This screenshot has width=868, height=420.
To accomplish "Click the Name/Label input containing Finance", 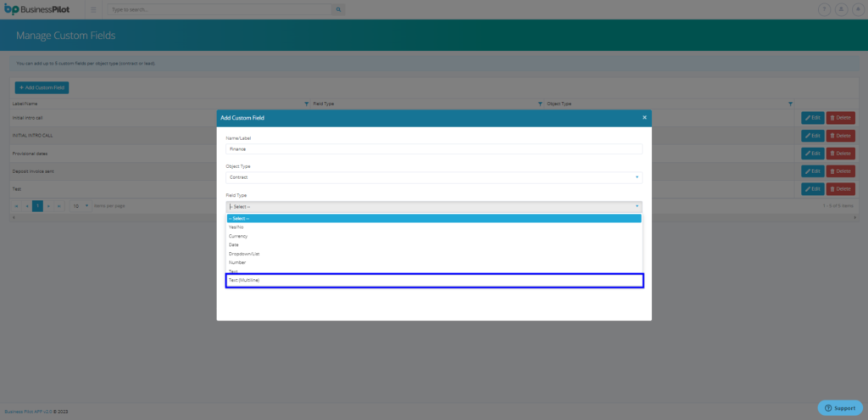I will [x=433, y=148].
